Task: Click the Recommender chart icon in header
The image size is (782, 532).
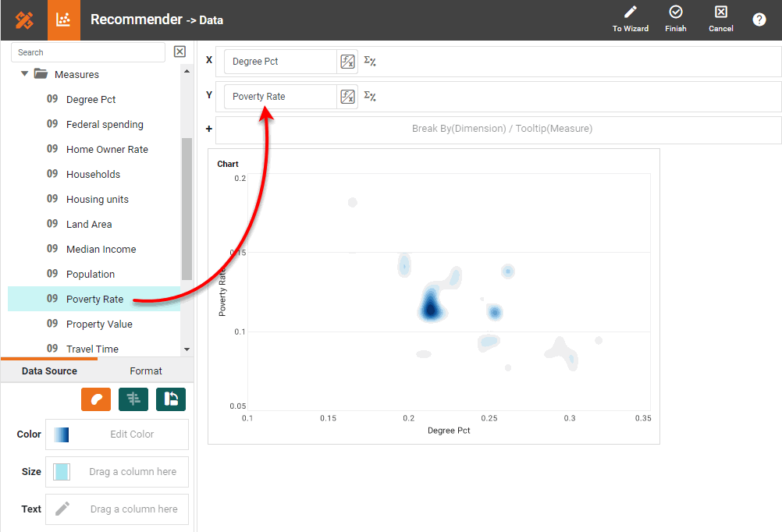Action: [64, 20]
